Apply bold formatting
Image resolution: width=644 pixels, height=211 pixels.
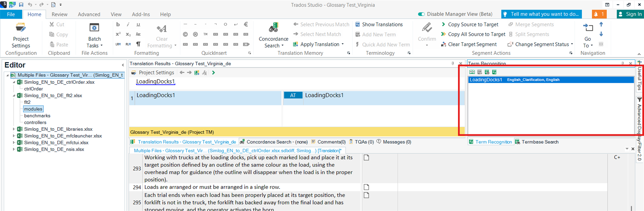click(118, 24)
